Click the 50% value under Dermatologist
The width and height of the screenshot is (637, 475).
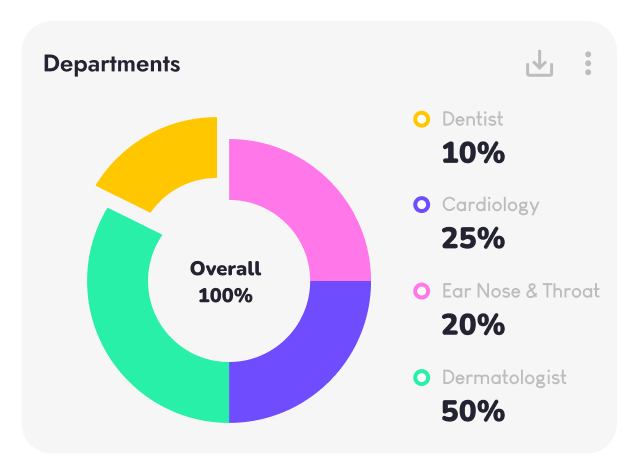[473, 411]
